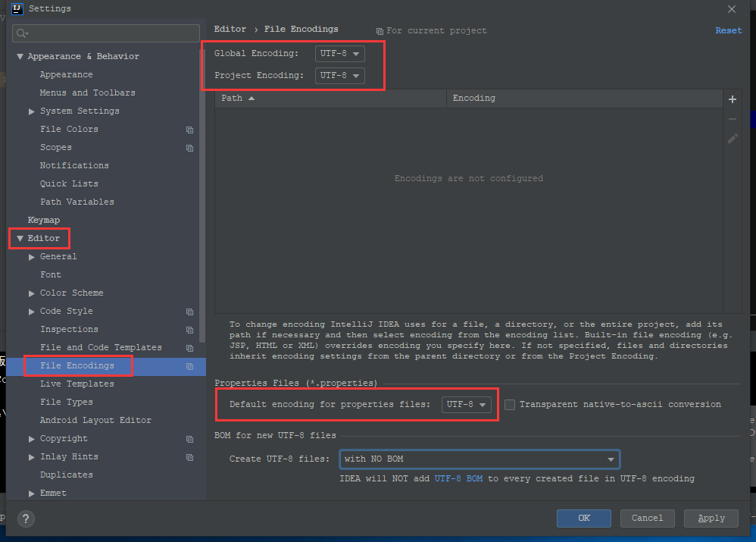This screenshot has width=756, height=542.
Task: Collapse the Appearance & Behavior section
Action: (20, 56)
